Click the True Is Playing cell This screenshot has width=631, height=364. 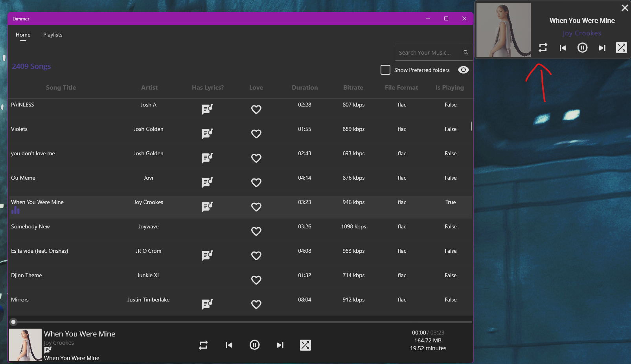451,202
